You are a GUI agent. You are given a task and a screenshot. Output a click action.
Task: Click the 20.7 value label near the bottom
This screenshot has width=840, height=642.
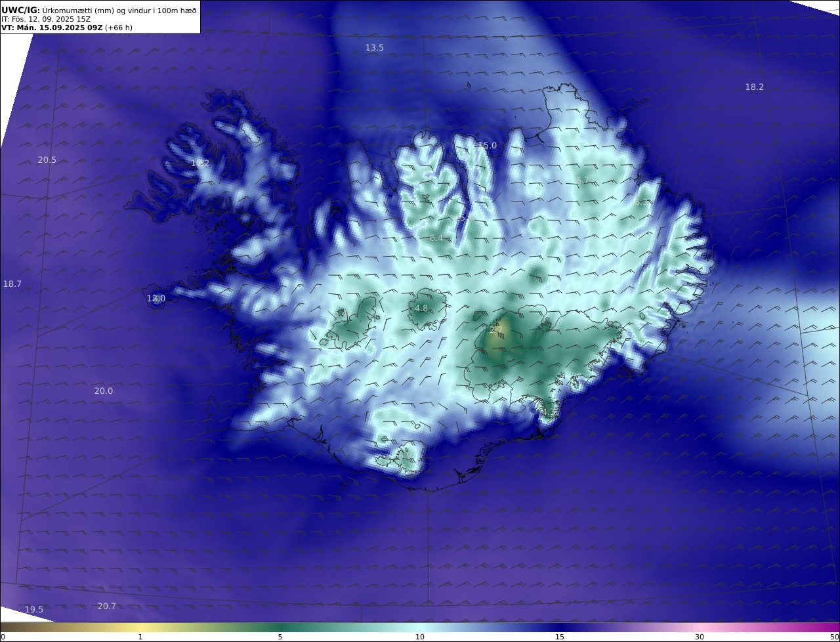[x=107, y=607]
